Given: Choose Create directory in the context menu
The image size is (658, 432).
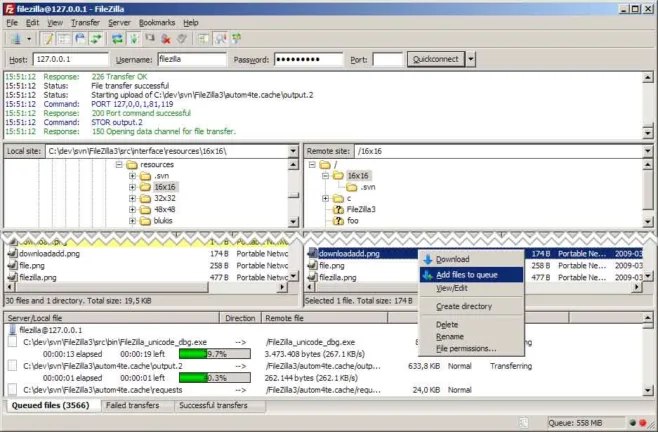Looking at the screenshot, I should click(471, 306).
